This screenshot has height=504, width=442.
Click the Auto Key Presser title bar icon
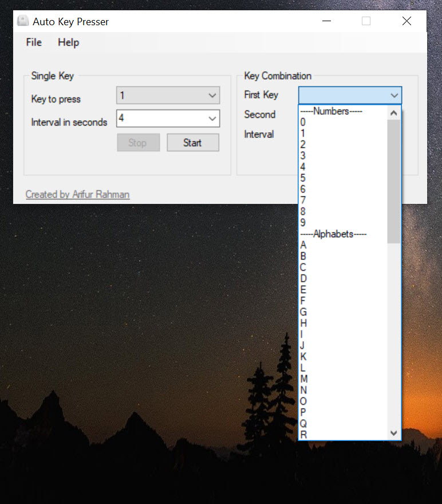(x=23, y=21)
